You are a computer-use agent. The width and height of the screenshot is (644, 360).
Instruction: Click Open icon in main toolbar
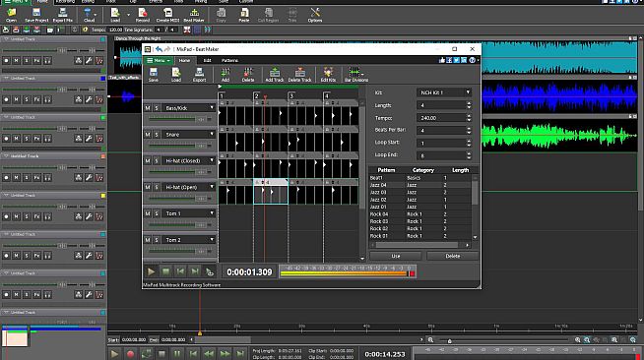click(11, 15)
